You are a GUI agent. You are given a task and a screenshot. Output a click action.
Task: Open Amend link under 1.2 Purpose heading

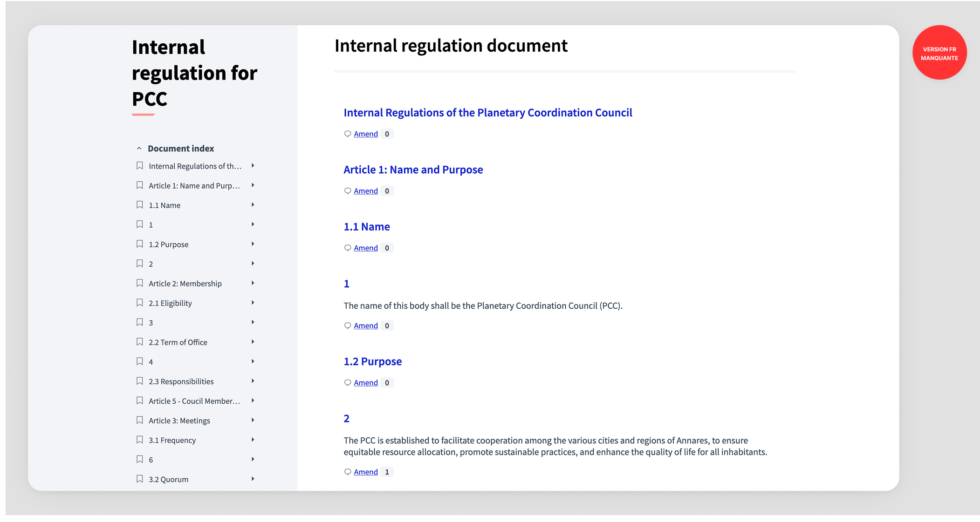click(x=366, y=383)
